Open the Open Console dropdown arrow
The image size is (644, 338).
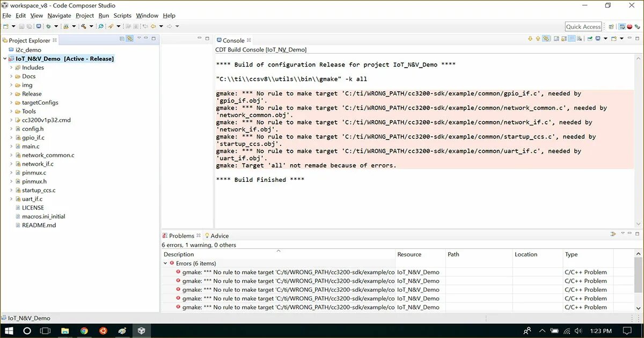[621, 39]
